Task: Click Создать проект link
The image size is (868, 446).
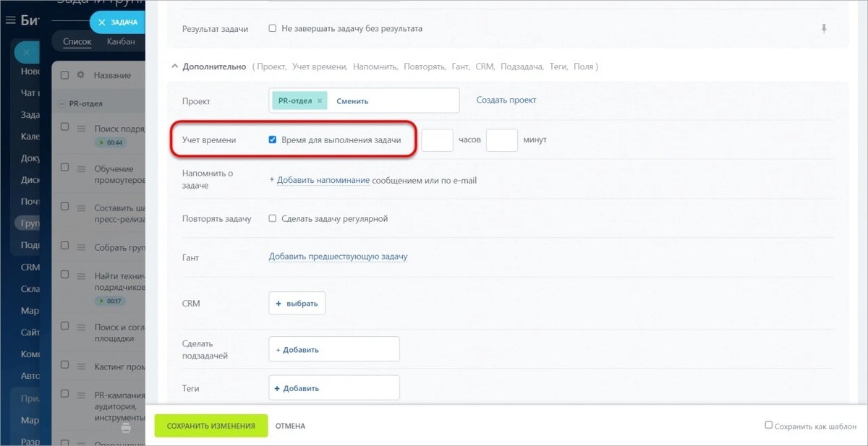Action: pos(506,100)
